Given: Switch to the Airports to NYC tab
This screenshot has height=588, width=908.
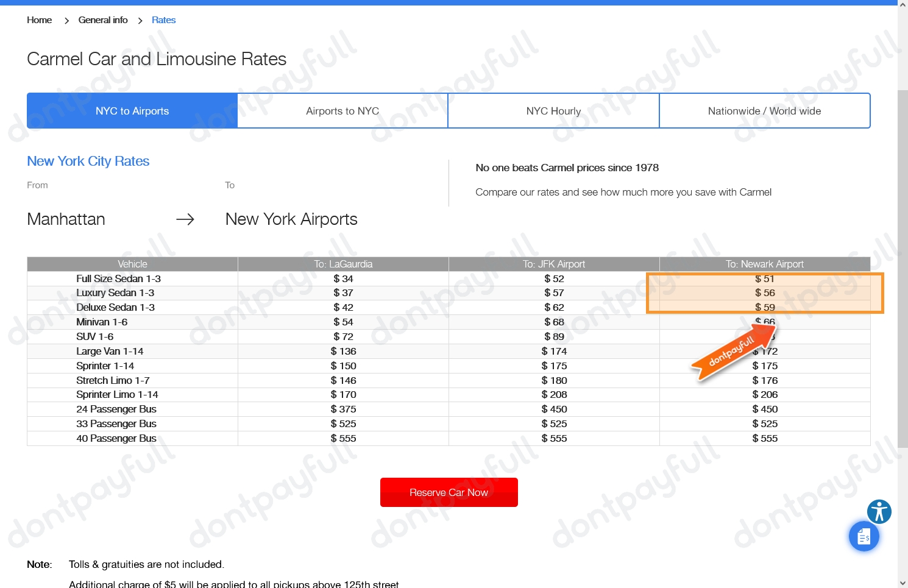Looking at the screenshot, I should [342, 111].
